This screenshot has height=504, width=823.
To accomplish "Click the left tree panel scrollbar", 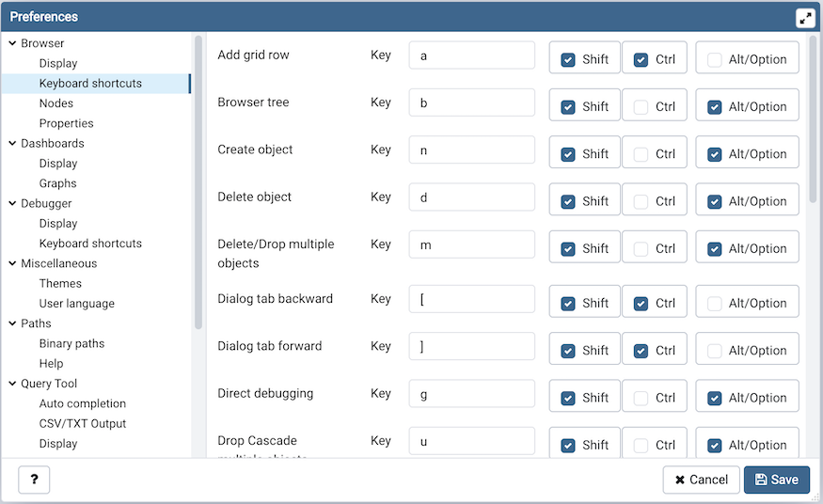I will [198, 182].
